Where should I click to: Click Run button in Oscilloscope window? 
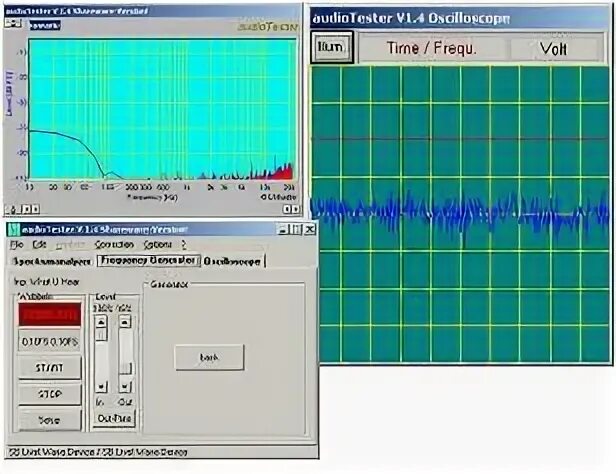click(x=332, y=47)
